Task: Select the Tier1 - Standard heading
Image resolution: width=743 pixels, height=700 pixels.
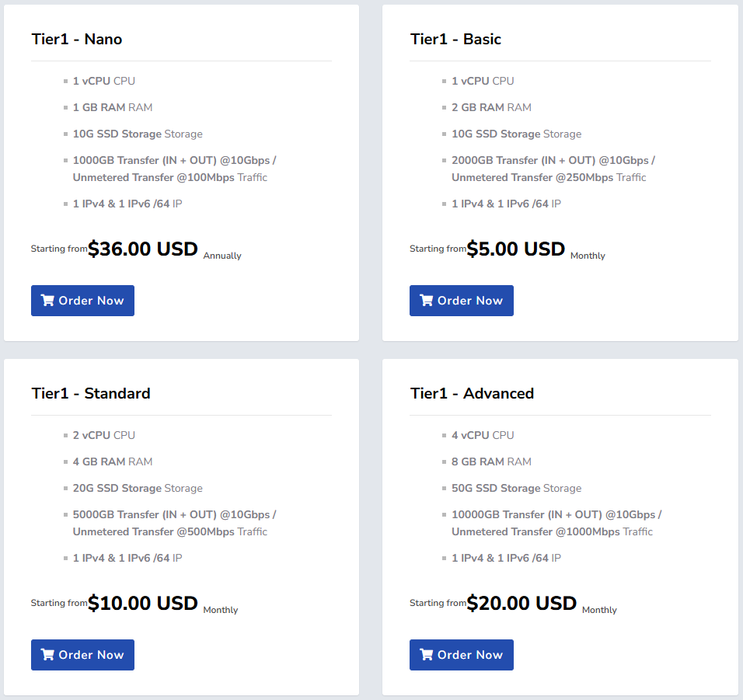Action: 91,393
